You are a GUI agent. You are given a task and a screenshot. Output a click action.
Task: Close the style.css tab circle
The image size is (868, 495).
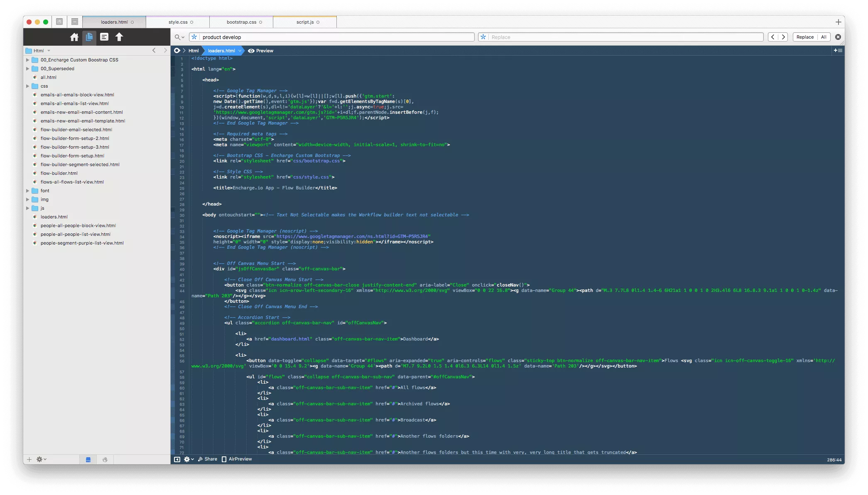[x=191, y=22]
